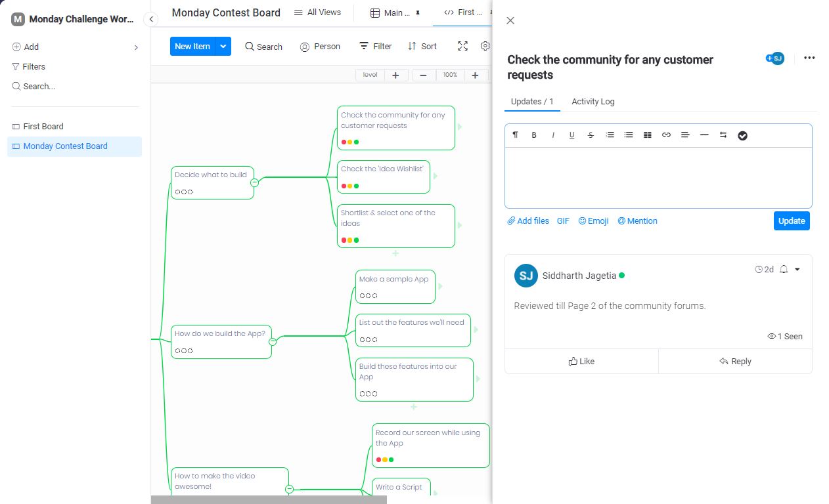The height and width of the screenshot is (504, 829).
Task: Attach files with Add files
Action: point(528,220)
